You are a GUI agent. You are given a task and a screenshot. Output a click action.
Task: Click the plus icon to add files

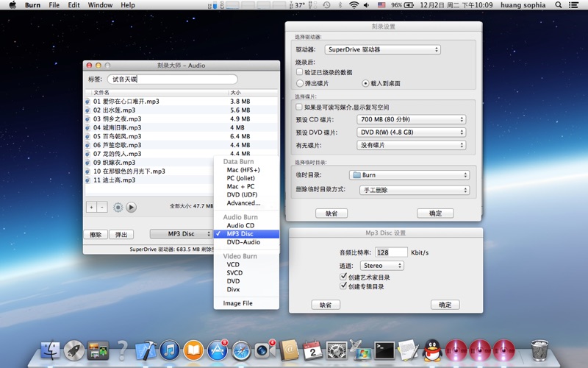point(91,208)
